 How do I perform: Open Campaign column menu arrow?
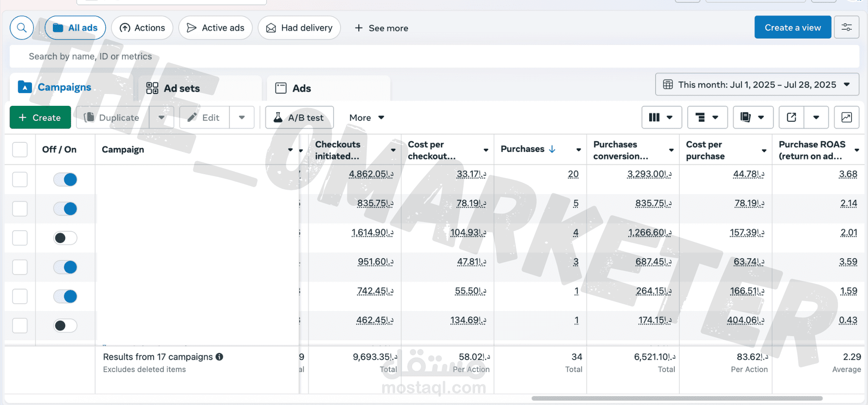290,150
